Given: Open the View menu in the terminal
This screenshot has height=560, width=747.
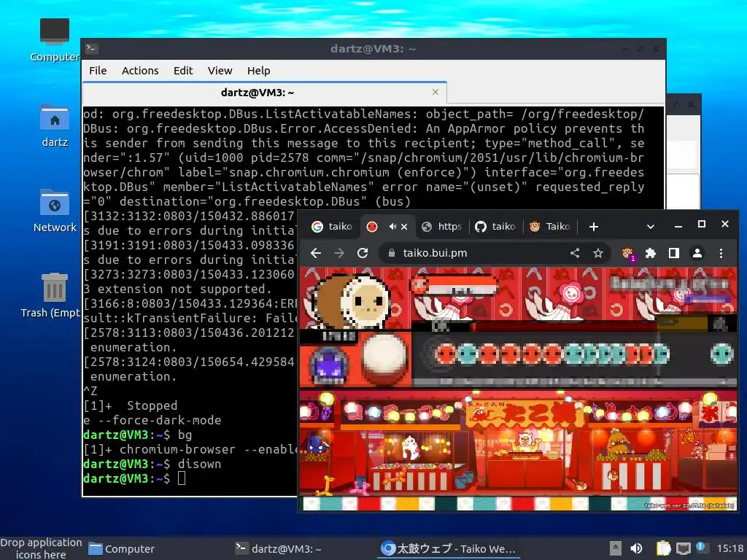Looking at the screenshot, I should [x=220, y=71].
